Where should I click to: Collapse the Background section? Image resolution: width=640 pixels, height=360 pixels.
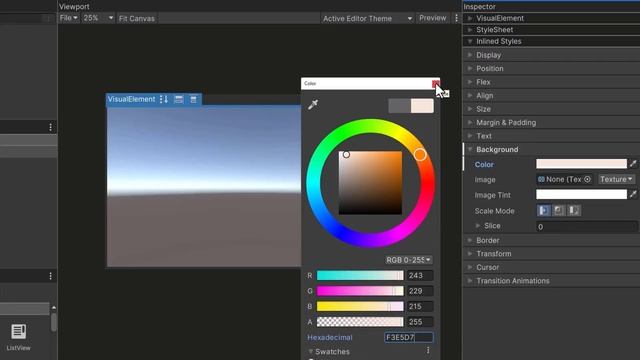470,149
